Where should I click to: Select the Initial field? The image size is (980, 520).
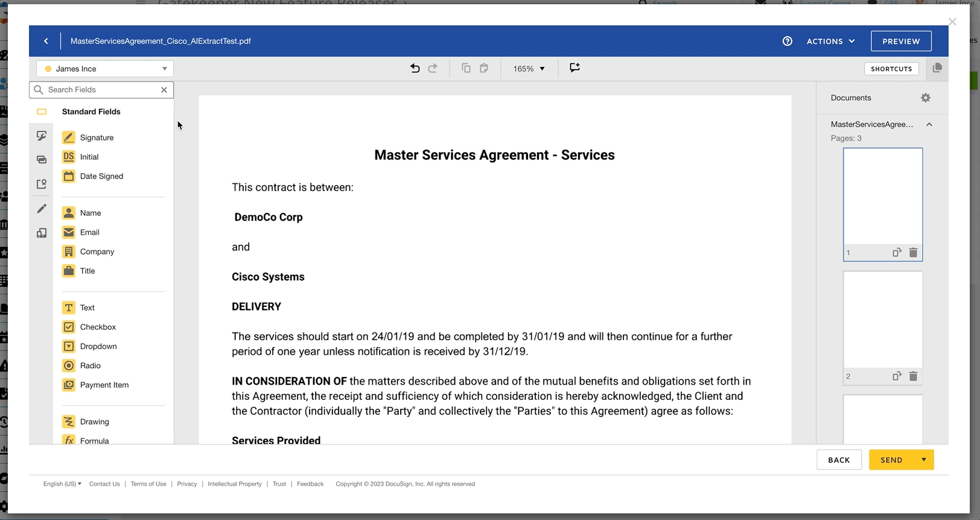pos(80,157)
